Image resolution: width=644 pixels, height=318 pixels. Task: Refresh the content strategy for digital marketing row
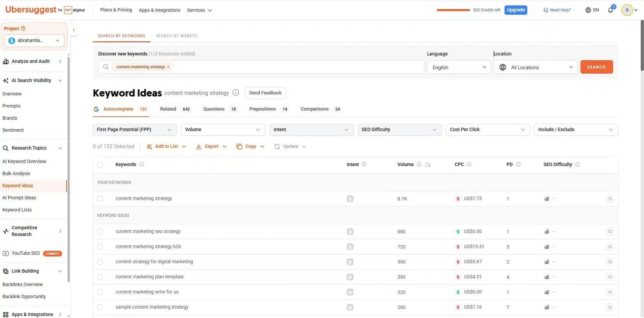[610, 262]
